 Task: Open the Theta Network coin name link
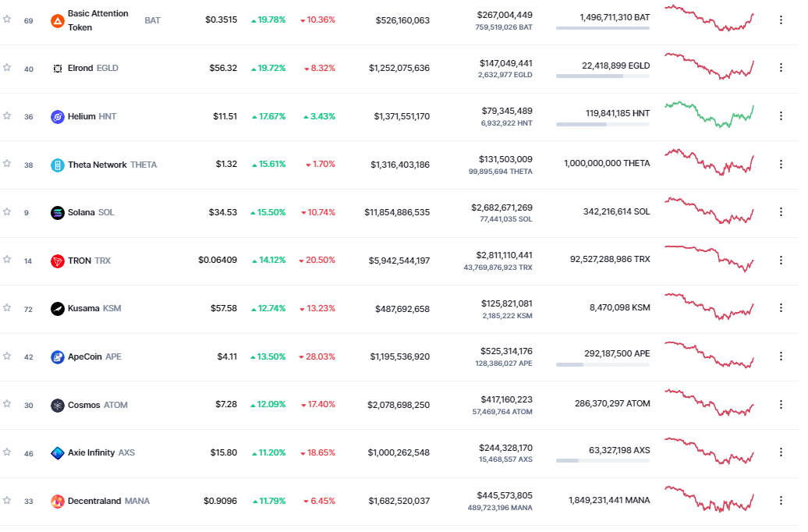[97, 165]
